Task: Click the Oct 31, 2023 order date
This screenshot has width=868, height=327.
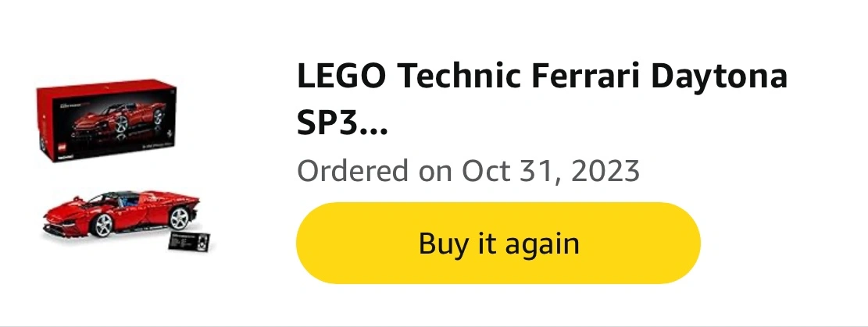Action: [550, 170]
